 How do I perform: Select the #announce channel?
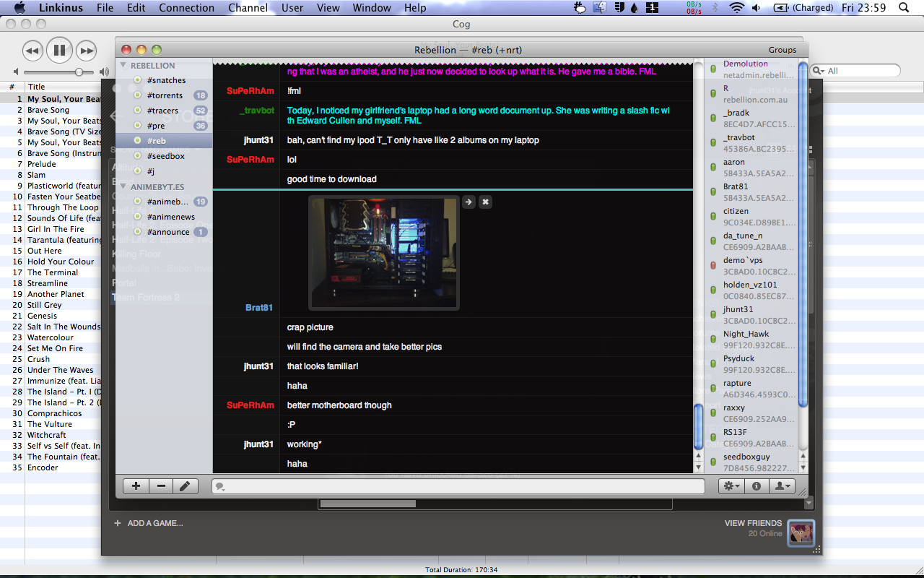pos(164,232)
